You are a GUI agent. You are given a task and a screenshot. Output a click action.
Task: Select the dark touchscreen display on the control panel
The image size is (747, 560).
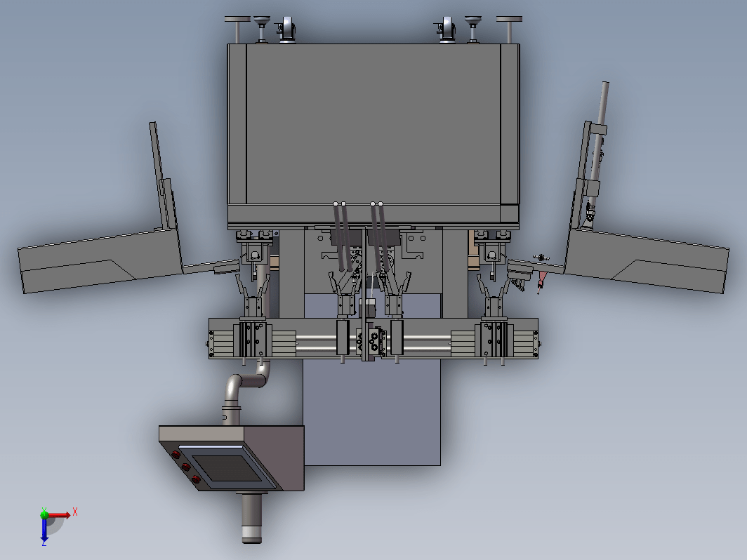coord(227,468)
